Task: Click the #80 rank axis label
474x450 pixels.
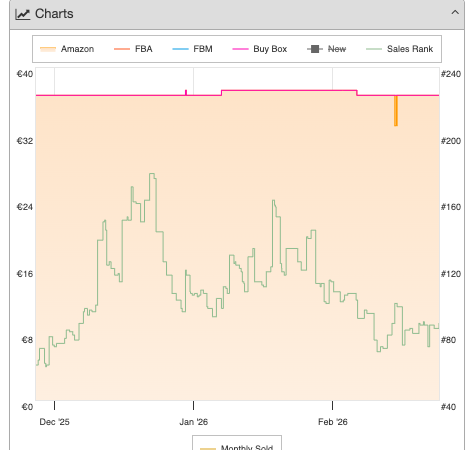Action: [x=449, y=340]
